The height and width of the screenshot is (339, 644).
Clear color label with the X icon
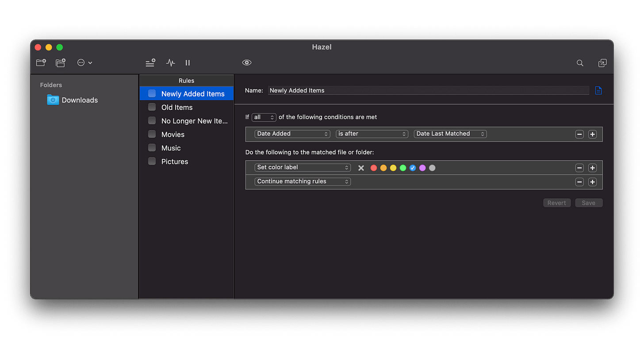[361, 168]
